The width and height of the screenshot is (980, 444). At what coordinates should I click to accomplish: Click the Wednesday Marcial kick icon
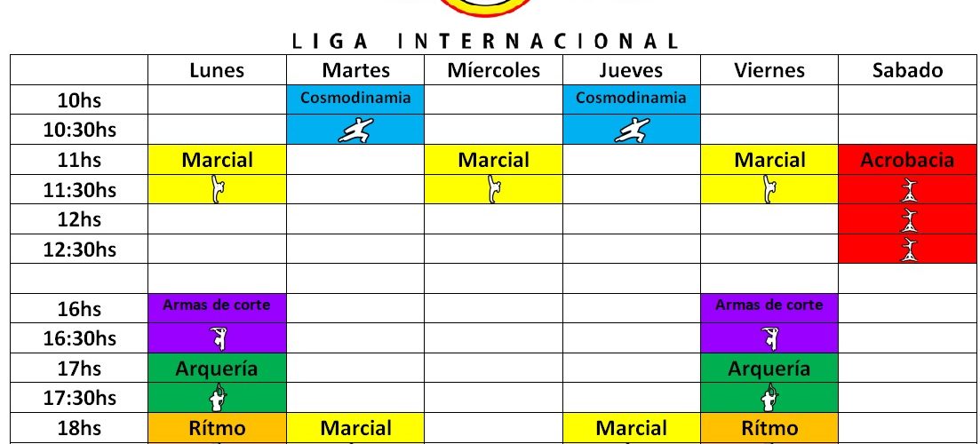pos(494,189)
